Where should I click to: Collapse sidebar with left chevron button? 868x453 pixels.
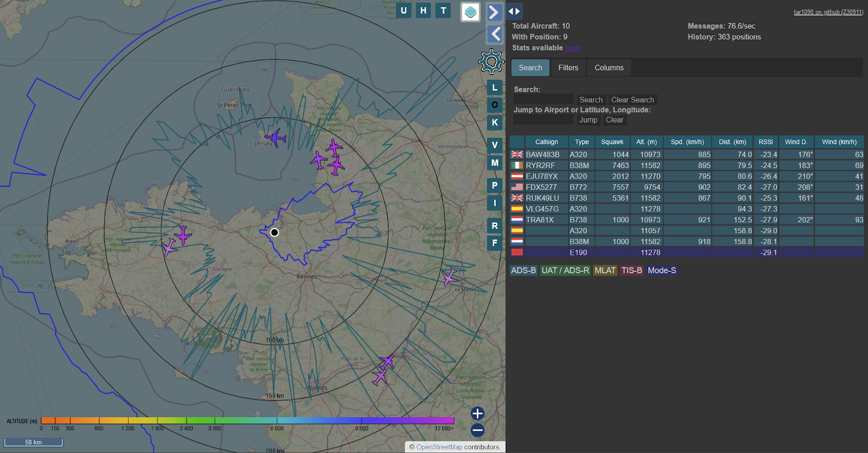tap(495, 34)
